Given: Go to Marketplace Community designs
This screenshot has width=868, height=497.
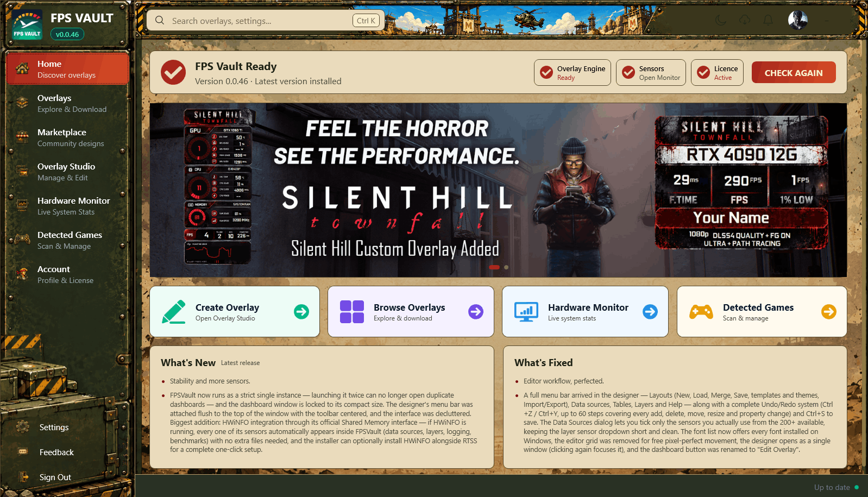Looking at the screenshot, I should (67, 137).
